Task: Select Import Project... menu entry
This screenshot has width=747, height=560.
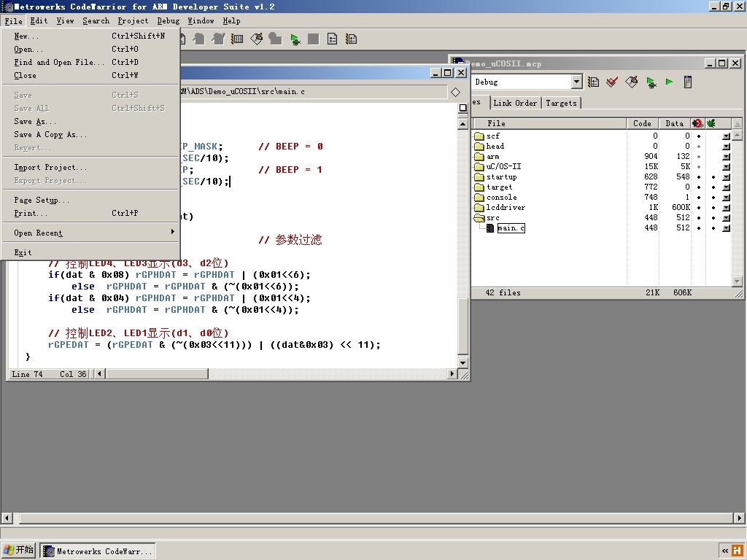Action: 90,168
